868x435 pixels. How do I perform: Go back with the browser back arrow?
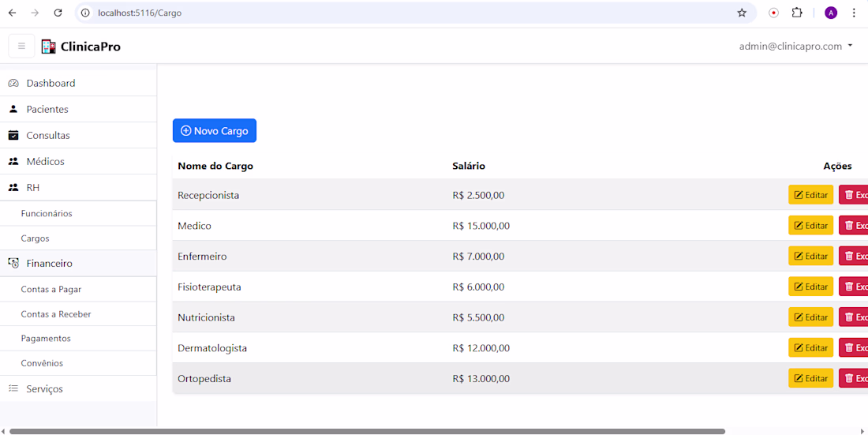click(12, 13)
